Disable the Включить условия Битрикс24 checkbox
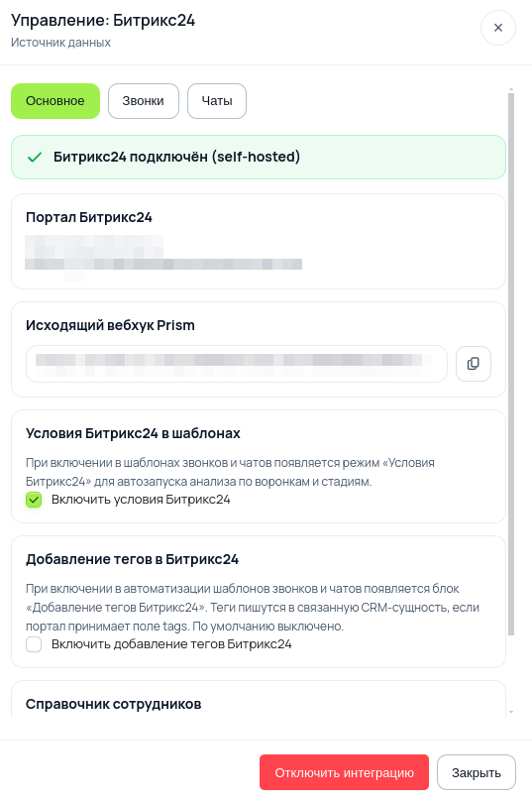Screen dimensions: 532x801 [x=34, y=500]
